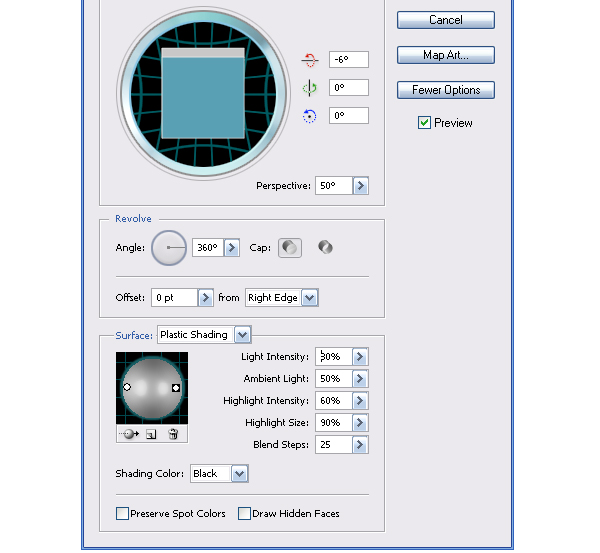Screen dimensions: 600x553
Task: Open the Blend Steps slider arrow
Action: (x=360, y=445)
